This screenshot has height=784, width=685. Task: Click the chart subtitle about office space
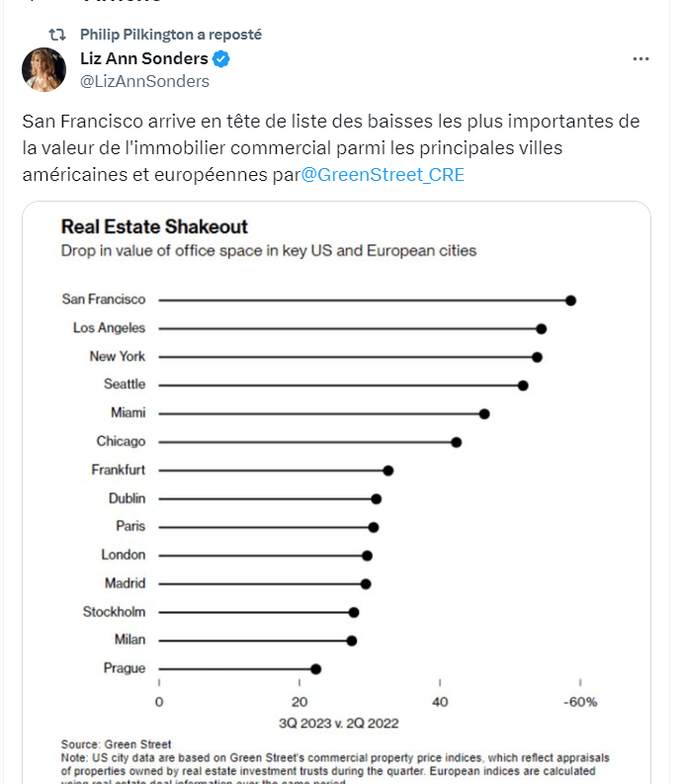click(268, 251)
